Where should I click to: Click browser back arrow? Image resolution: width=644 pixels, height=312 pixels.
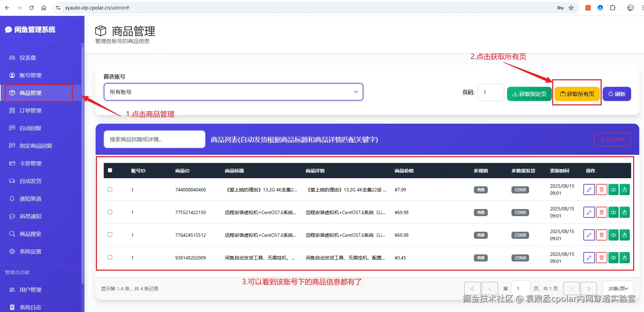tap(7, 8)
